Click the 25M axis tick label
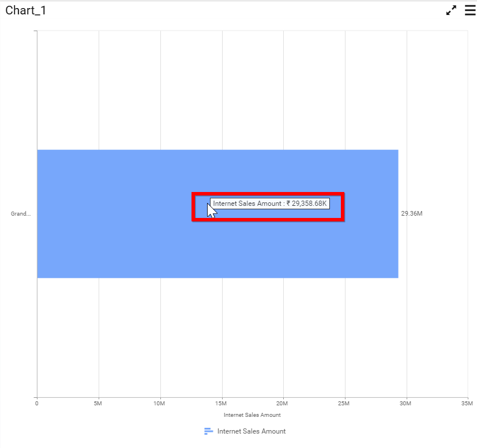This screenshot has height=448, width=477. click(x=343, y=403)
